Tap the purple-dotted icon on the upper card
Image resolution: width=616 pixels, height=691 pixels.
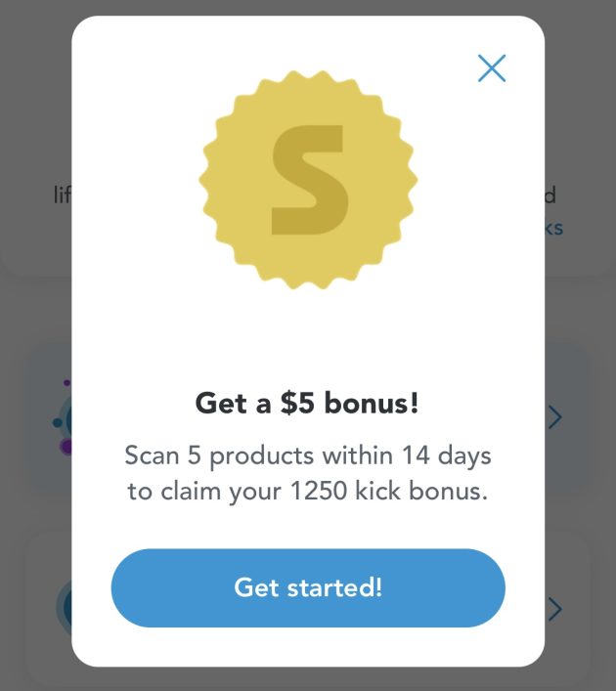61,422
